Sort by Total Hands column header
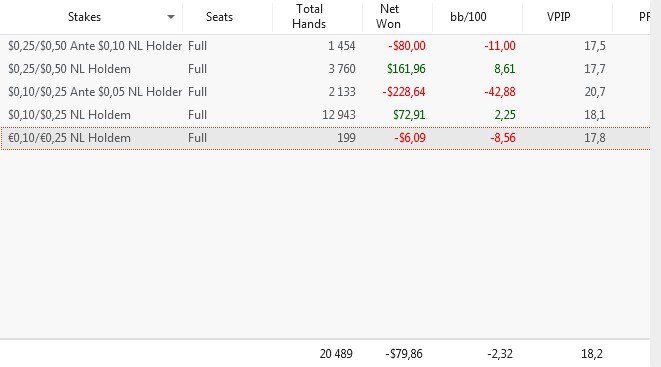 click(x=309, y=16)
